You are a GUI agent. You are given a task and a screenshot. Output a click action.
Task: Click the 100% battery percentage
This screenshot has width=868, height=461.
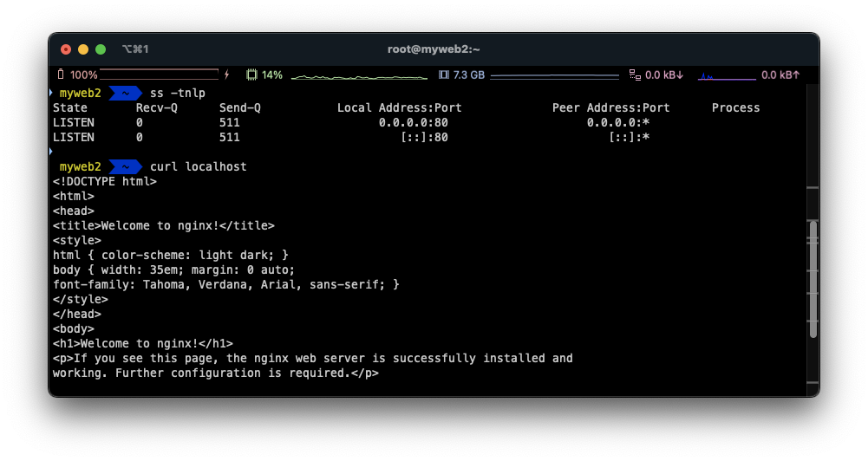(83, 75)
